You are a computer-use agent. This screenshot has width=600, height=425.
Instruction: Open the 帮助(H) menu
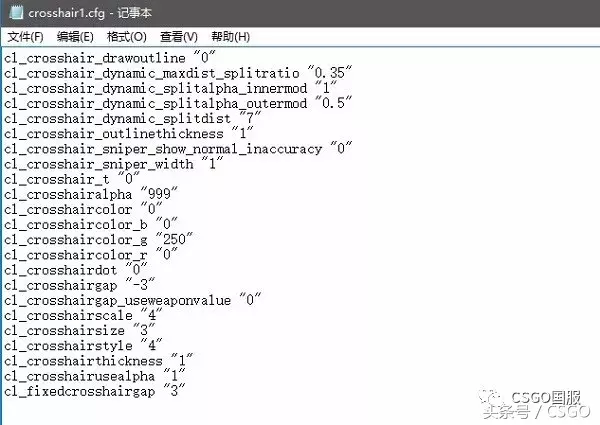coord(231,37)
